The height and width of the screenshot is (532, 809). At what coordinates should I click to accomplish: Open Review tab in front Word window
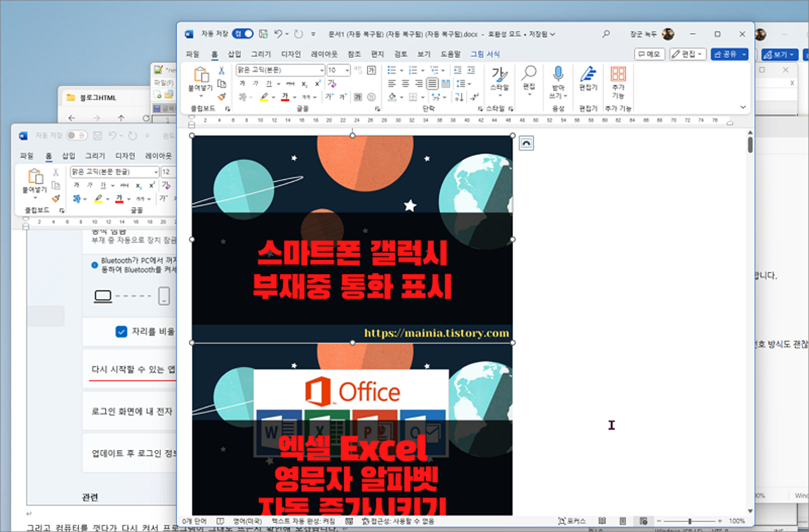click(401, 54)
